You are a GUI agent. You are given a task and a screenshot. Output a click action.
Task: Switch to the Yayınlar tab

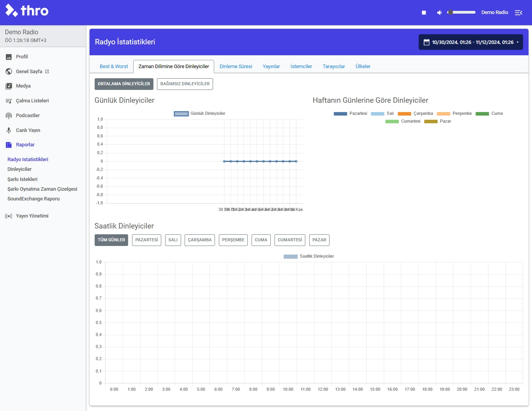[271, 67]
